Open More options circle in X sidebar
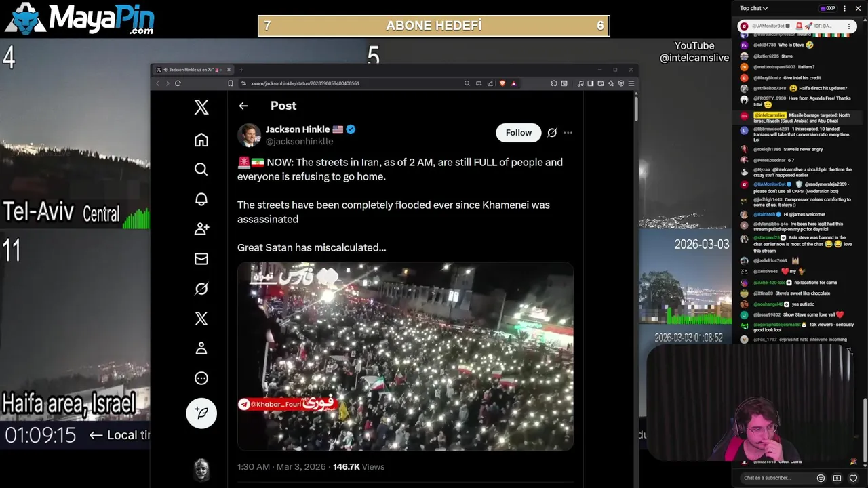 (201, 378)
